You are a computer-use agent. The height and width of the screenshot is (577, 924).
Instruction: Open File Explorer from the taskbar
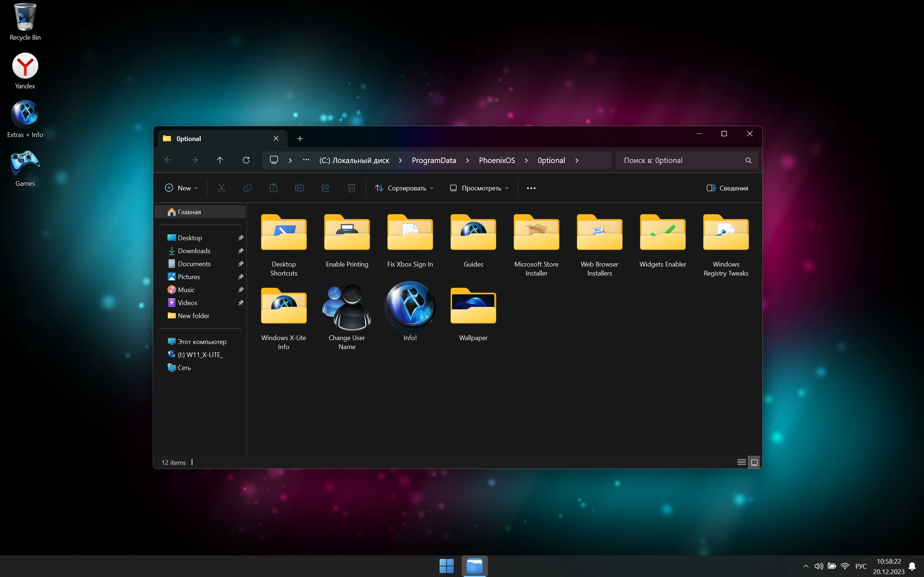click(x=475, y=565)
